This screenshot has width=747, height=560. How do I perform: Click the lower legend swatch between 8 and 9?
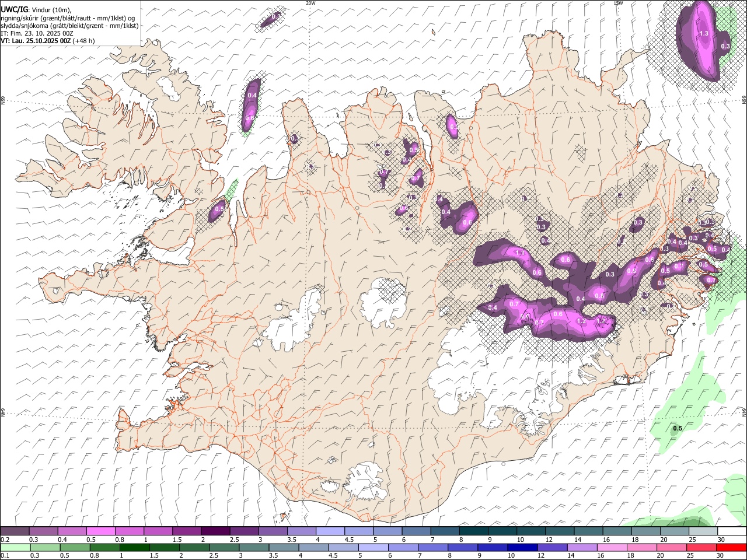pos(463,548)
